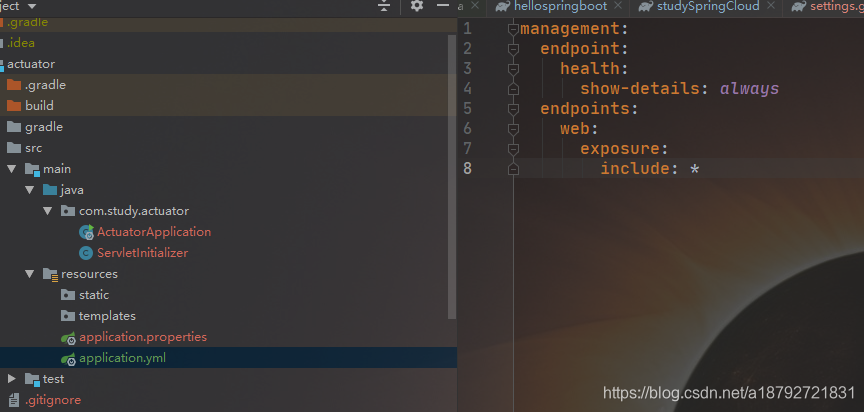
Task: Click the .gitignore file icon
Action: 13,400
